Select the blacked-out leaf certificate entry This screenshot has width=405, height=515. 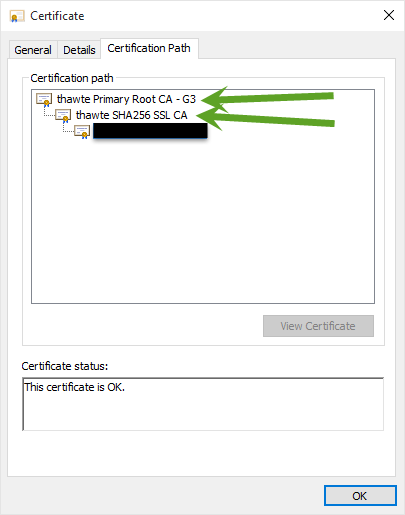click(150, 131)
